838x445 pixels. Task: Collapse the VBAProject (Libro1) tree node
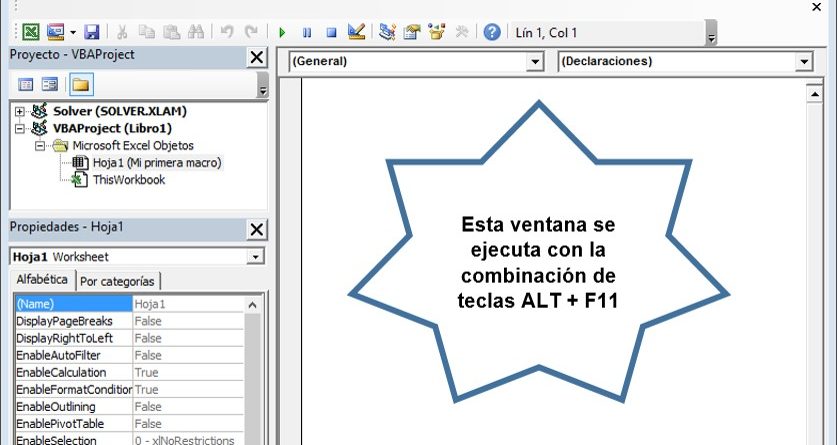pos(20,128)
